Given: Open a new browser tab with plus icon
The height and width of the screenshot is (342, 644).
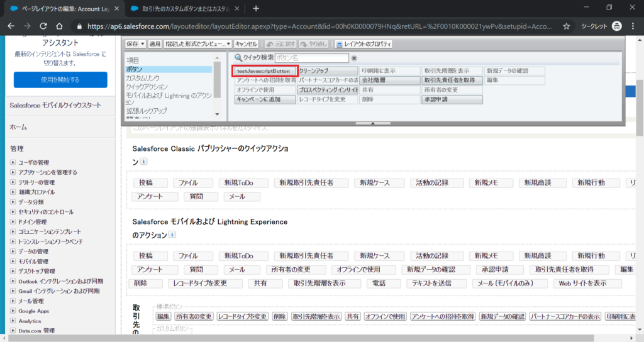Looking at the screenshot, I should point(256,8).
